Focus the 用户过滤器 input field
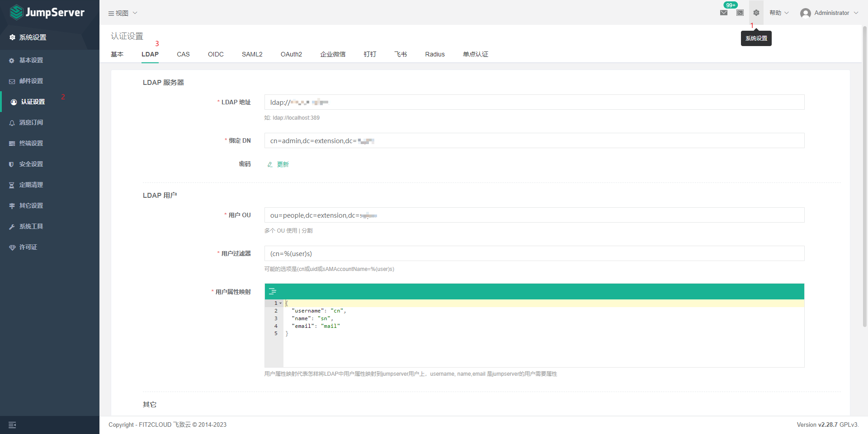This screenshot has height=434, width=868. pos(534,253)
